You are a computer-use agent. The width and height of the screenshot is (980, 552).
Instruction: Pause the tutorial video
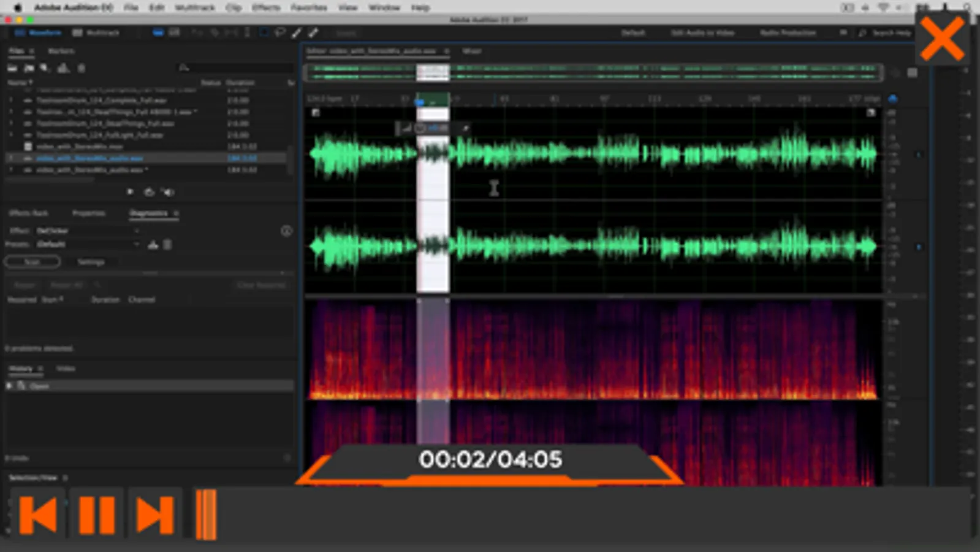97,515
